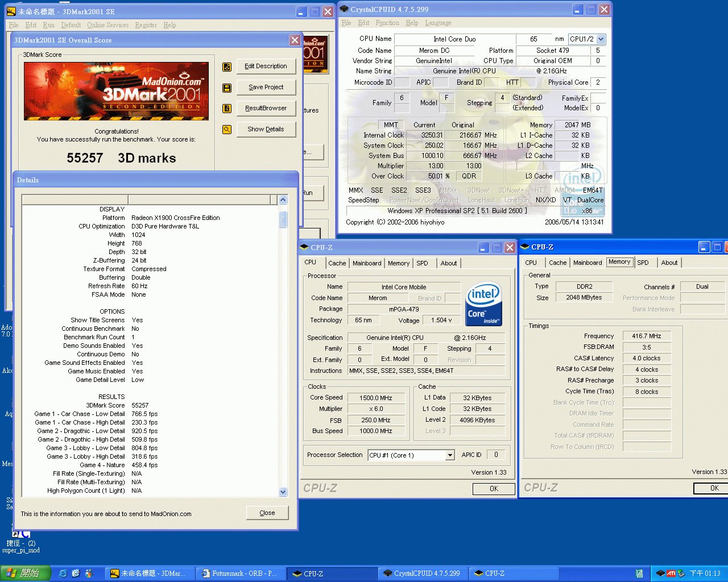
Task: Switch to About tab in left CPU-Z
Action: tap(449, 263)
